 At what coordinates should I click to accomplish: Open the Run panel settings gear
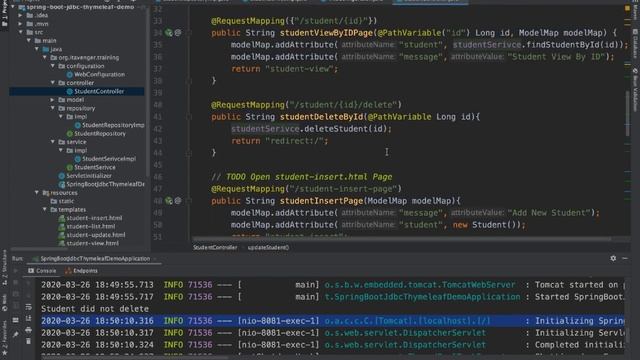pyautogui.click(x=613, y=258)
